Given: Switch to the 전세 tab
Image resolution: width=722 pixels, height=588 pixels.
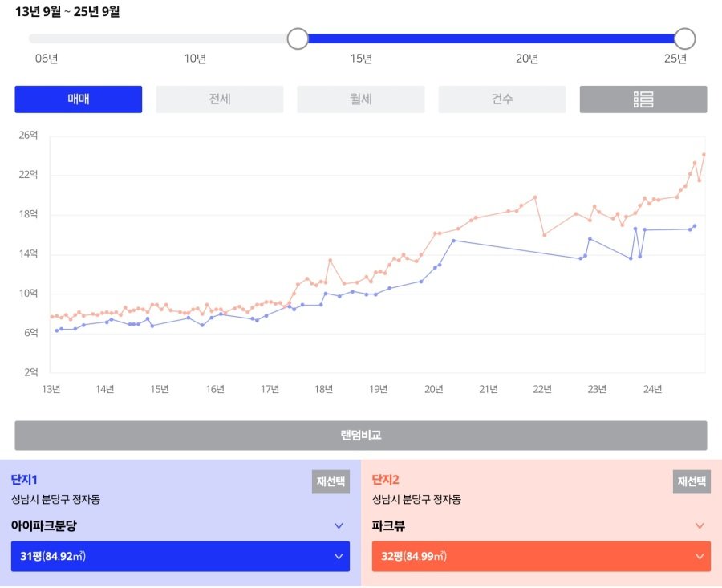Looking at the screenshot, I should 219,99.
